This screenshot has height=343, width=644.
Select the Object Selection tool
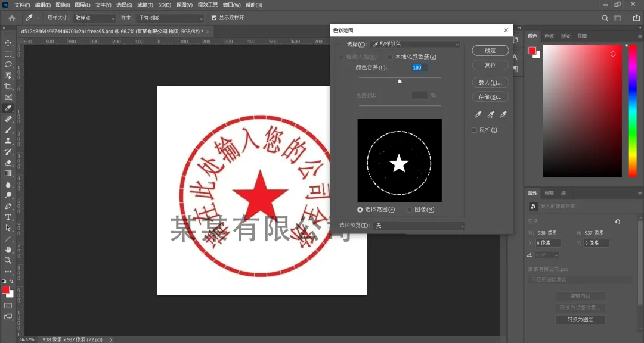pyautogui.click(x=8, y=76)
